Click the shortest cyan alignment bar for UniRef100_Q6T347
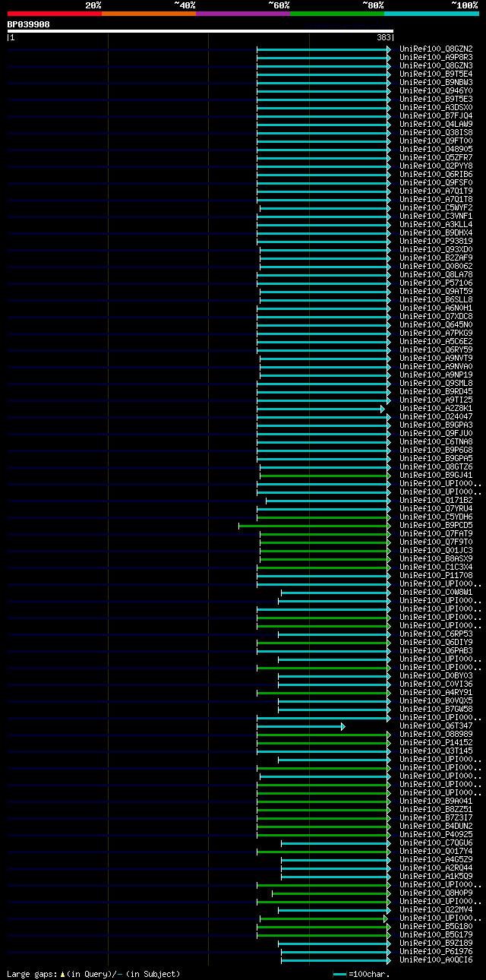The width and height of the screenshot is (486, 980). (x=301, y=726)
